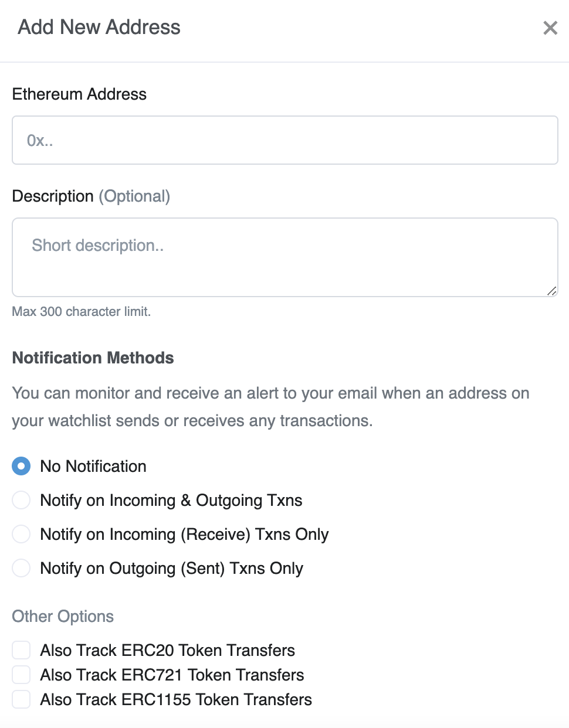Viewport: 569px width, 728px height.
Task: Select the Incoming (Receive) Txns Only radio circle
Action: (21, 535)
